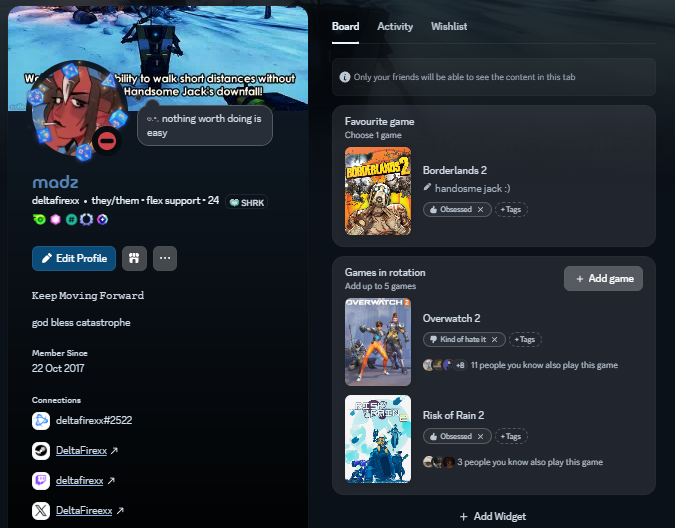The image size is (675, 528).
Task: Click the external arrow next to Steam DeltaFirexx
Action: point(114,451)
